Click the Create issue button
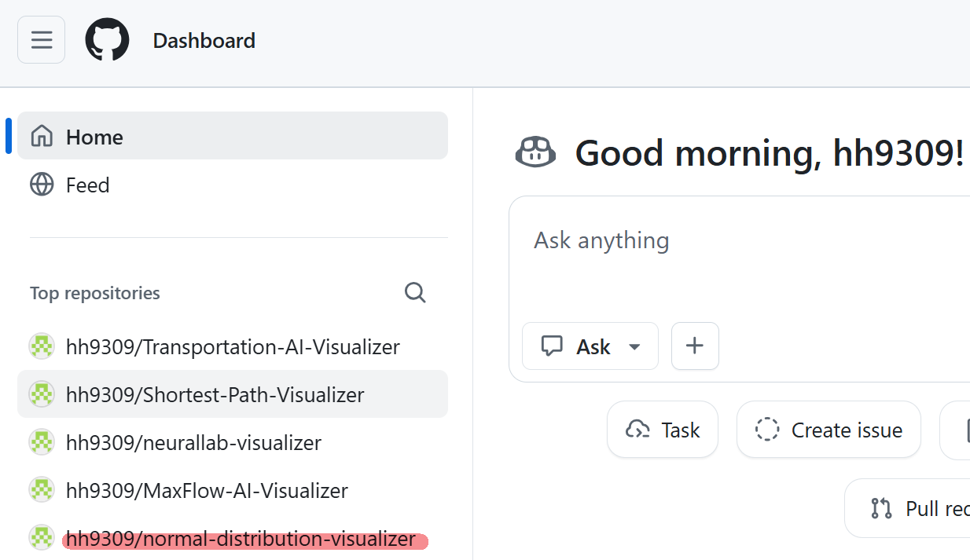The image size is (970, 560). click(829, 430)
